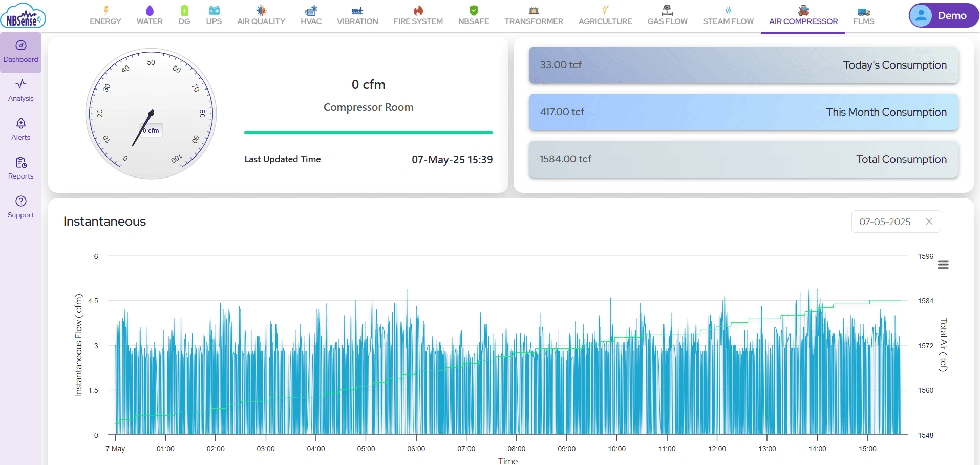Select the Vibration icon
The image size is (980, 465).
click(357, 11)
